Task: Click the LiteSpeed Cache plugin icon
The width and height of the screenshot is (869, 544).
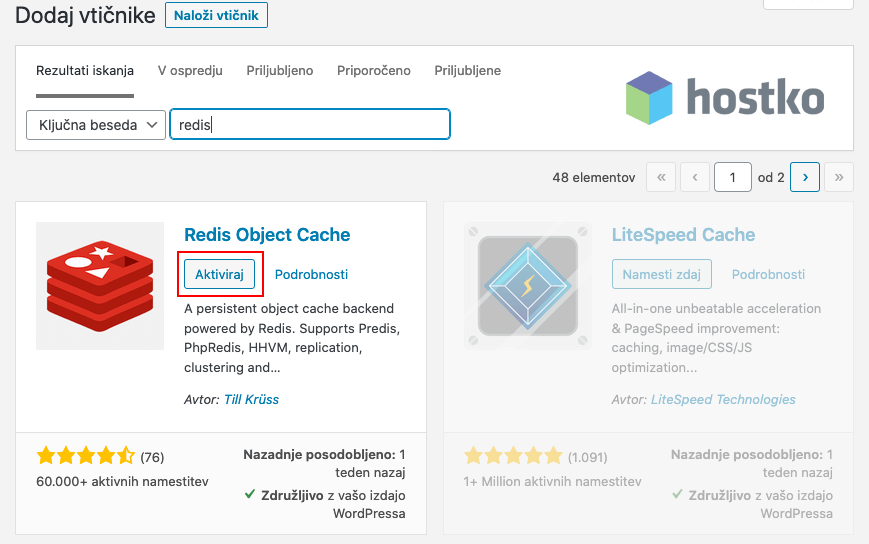Action: [527, 285]
